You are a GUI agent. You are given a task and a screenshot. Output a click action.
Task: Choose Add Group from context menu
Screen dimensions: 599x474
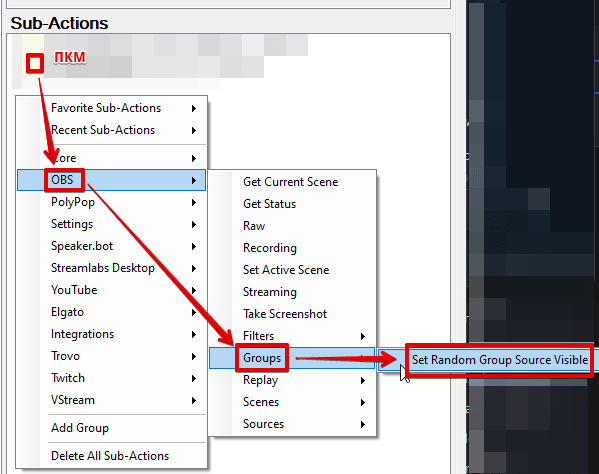coord(111,428)
